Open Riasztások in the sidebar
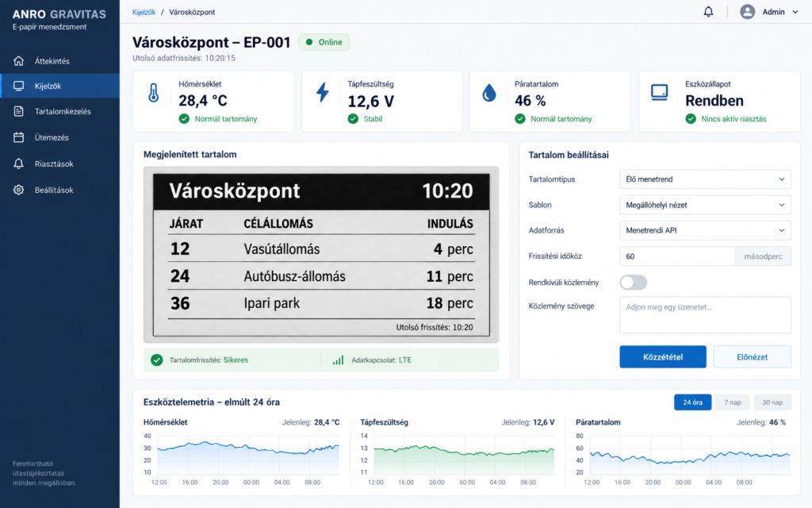Screen dimensions: 812x508 click(59, 164)
